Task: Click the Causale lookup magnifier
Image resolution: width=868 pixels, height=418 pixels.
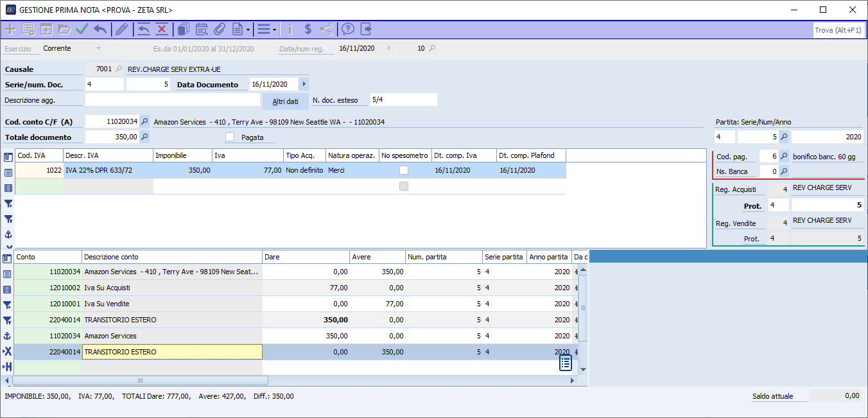Action: click(x=119, y=69)
